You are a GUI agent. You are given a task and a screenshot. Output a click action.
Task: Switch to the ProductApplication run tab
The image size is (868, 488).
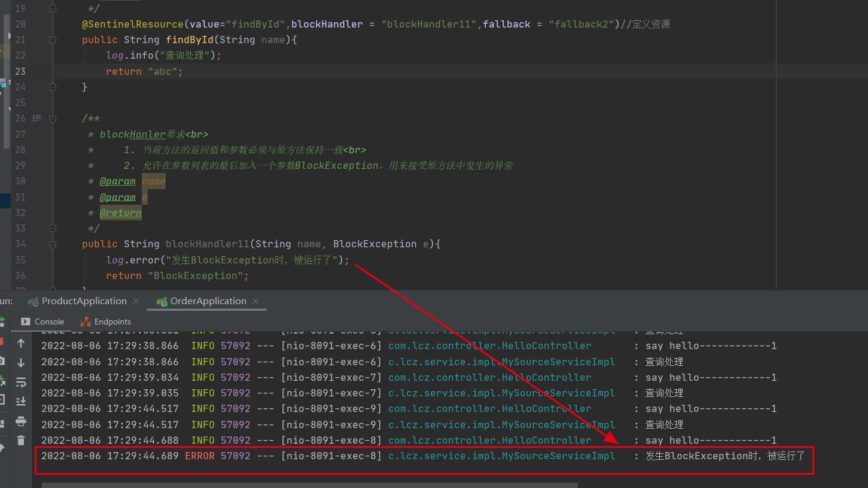[84, 301]
